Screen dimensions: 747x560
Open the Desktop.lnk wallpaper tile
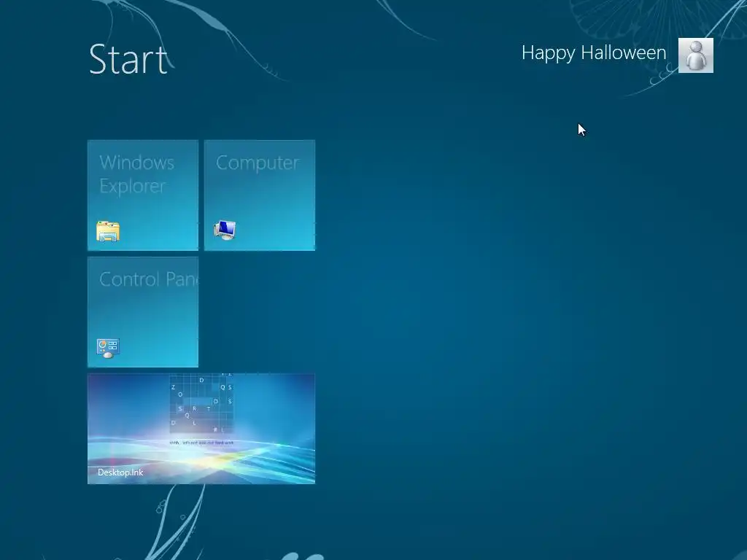pos(201,429)
